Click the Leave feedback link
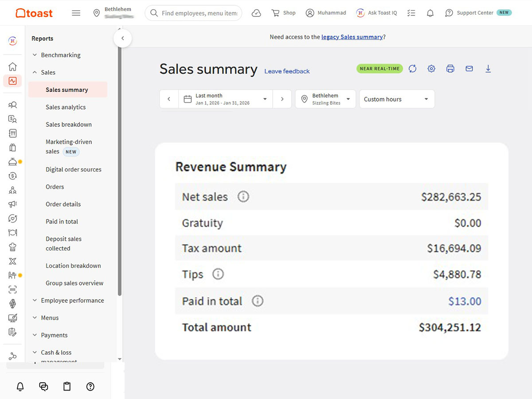This screenshot has height=399, width=532. 287,71
